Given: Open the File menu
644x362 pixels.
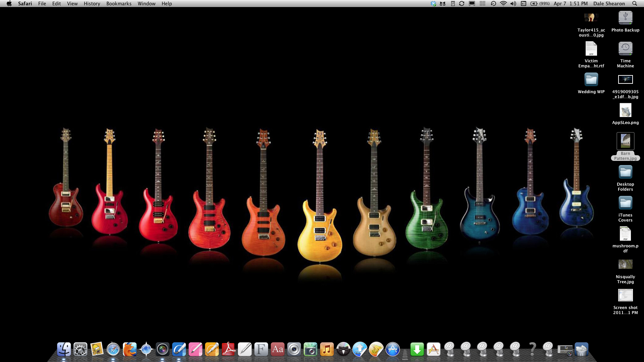Looking at the screenshot, I should (42, 3).
